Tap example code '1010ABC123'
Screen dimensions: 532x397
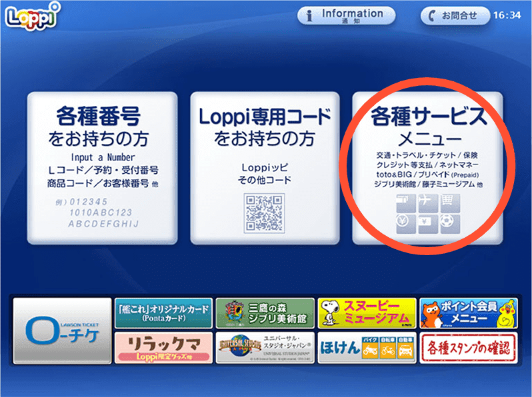point(101,212)
